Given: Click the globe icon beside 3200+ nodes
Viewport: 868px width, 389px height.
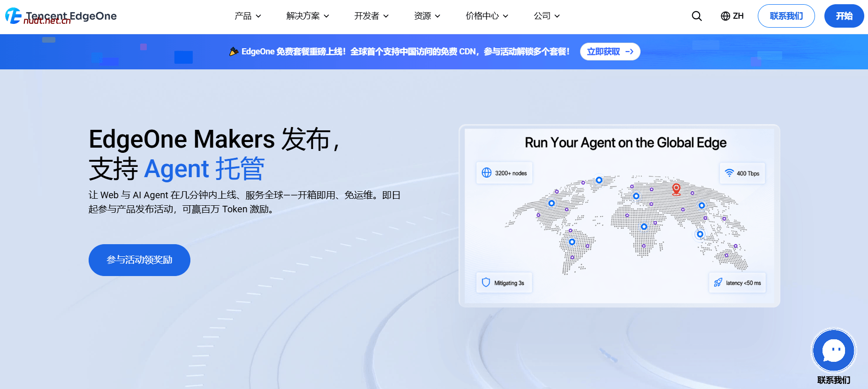Looking at the screenshot, I should pyautogui.click(x=487, y=173).
